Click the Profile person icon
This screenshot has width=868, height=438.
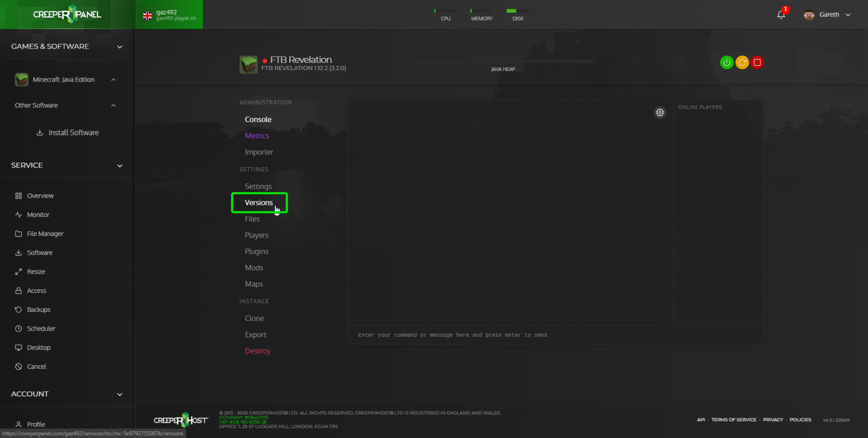click(19, 424)
